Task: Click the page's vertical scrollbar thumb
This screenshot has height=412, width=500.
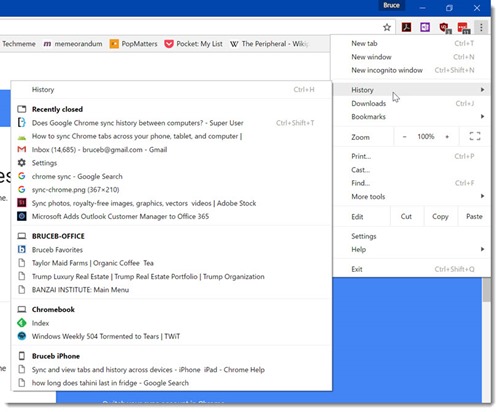Action: pos(487,289)
